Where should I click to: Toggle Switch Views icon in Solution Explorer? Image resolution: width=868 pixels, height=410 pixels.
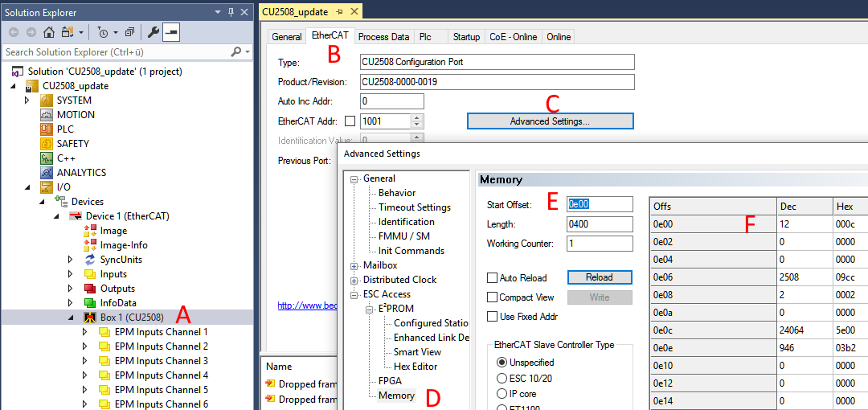click(x=68, y=32)
